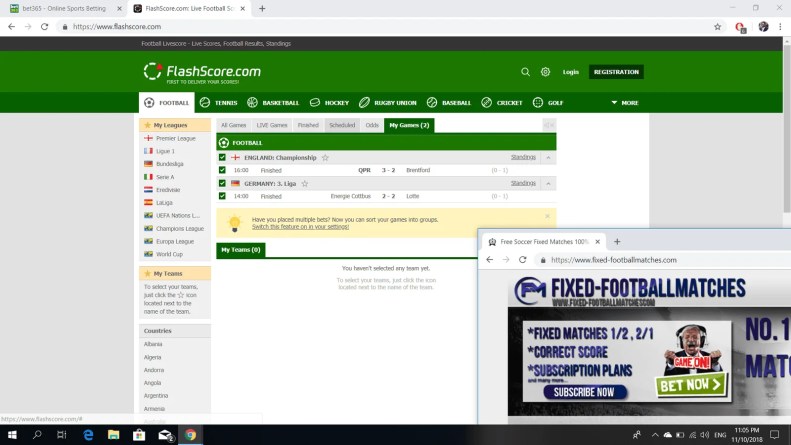Click the FlashScore search magnifier icon
791x445 pixels.
[x=525, y=72]
